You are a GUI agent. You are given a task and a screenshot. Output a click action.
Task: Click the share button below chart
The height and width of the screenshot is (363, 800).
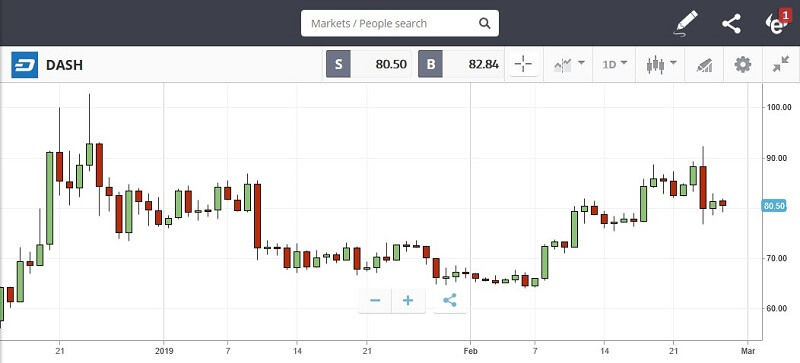449,300
